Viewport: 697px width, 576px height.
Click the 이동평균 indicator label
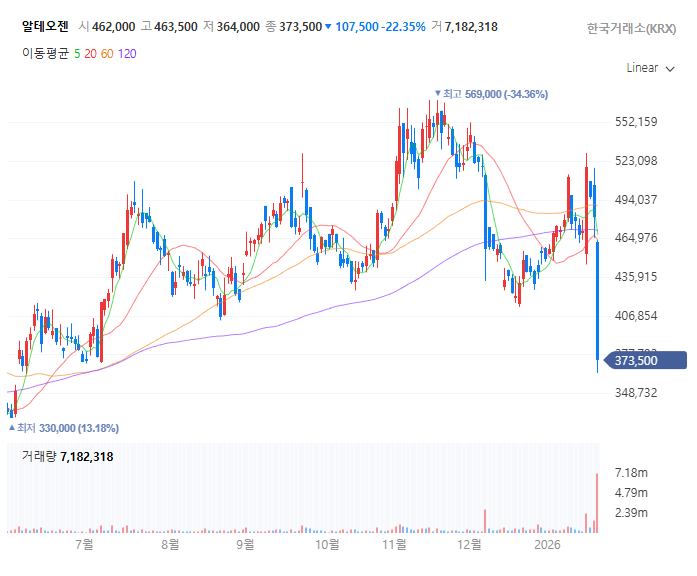(45, 54)
